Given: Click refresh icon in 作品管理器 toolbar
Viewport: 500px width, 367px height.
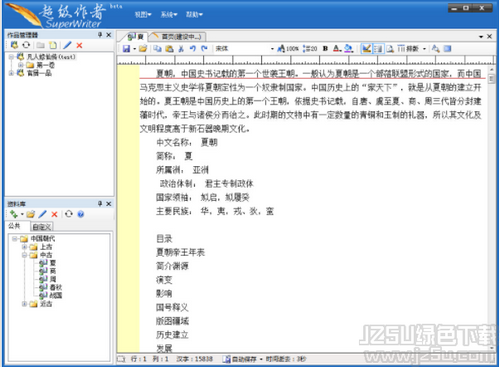Looking at the screenshot, I should tap(26, 45).
